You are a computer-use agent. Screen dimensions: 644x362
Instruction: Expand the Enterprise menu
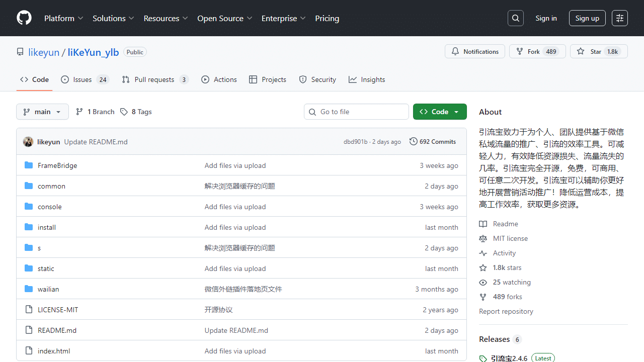tap(284, 18)
